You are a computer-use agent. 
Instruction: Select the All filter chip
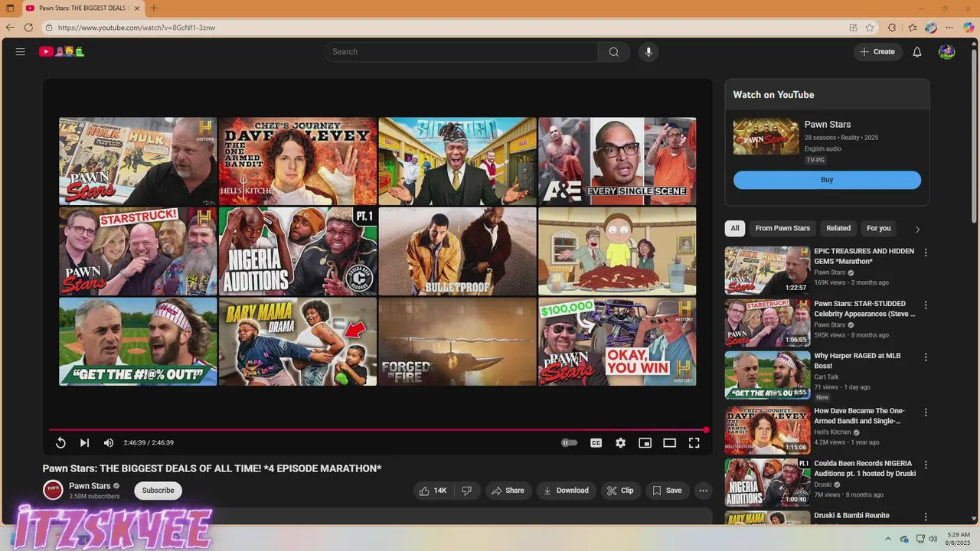(735, 228)
